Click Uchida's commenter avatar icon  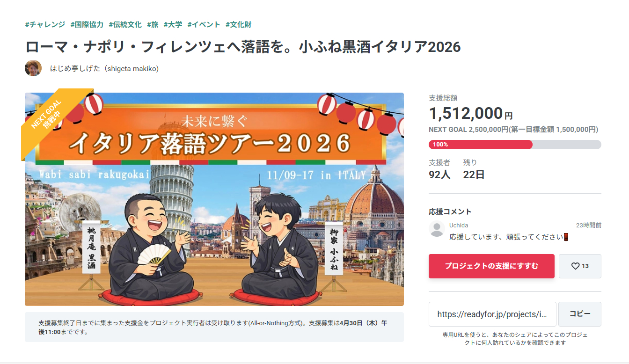pyautogui.click(x=437, y=229)
